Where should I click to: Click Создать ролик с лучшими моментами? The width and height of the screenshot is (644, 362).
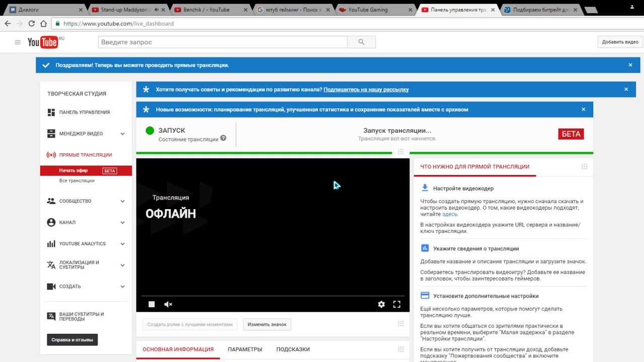(x=190, y=324)
